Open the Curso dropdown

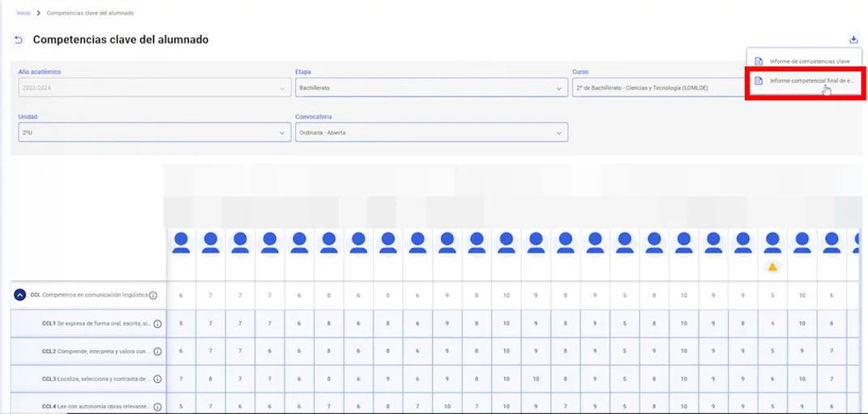pyautogui.click(x=656, y=87)
